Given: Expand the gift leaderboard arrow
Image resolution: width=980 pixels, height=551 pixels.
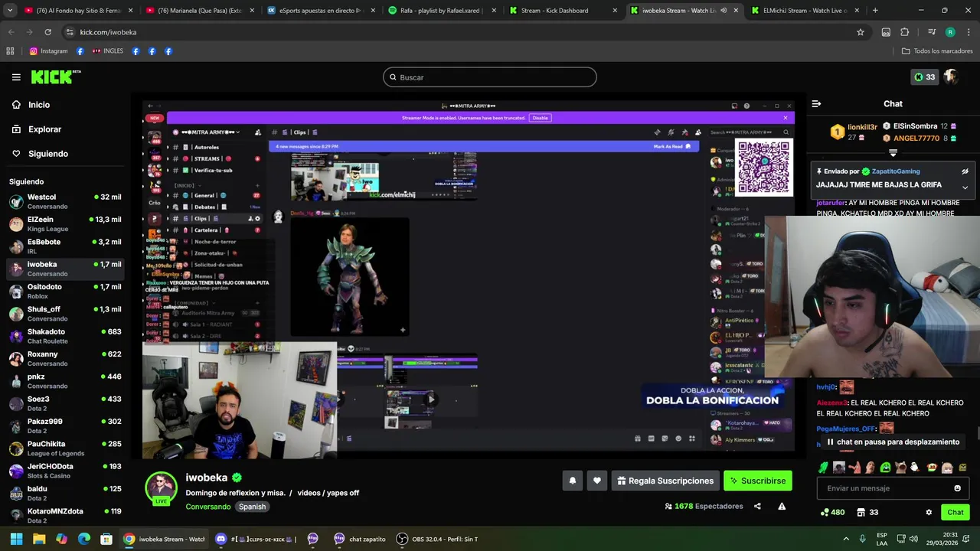Looking at the screenshot, I should [893, 154].
